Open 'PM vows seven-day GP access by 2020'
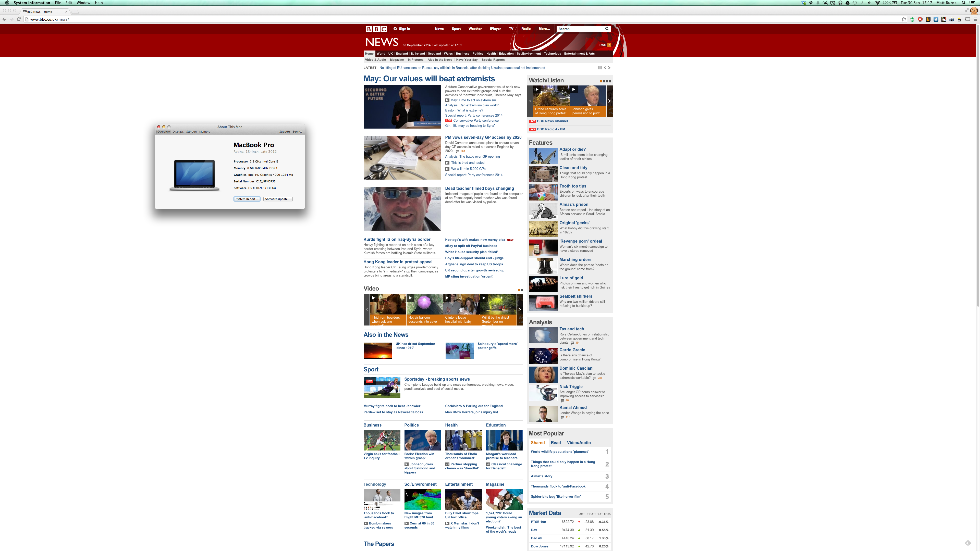This screenshot has width=980, height=551. 483,137
